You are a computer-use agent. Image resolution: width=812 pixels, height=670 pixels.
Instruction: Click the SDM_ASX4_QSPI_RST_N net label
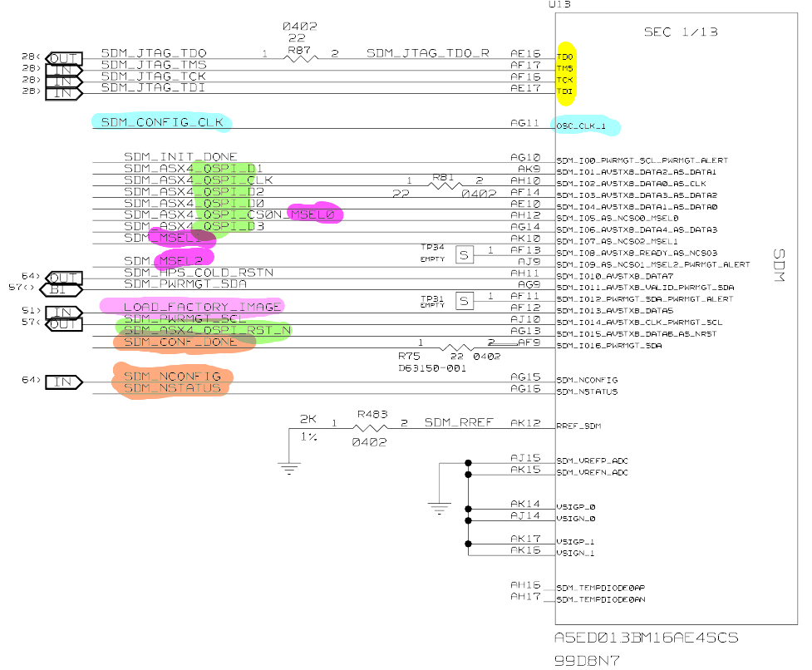(207, 330)
